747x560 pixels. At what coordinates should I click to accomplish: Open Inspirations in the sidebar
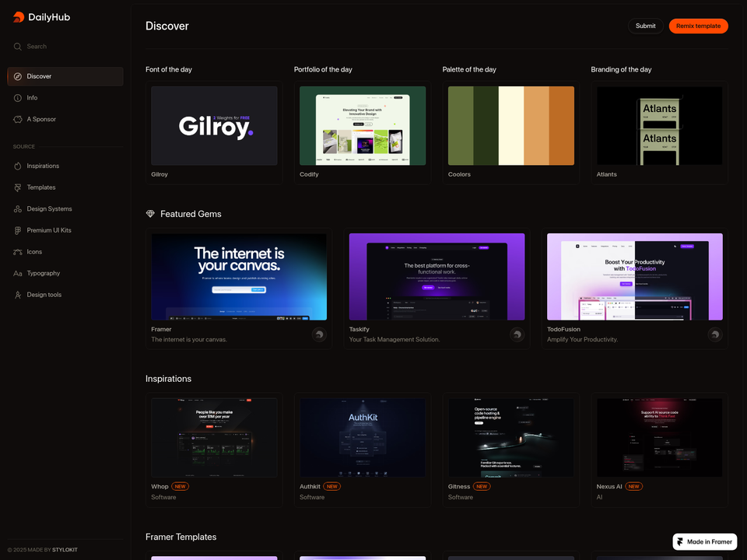pyautogui.click(x=65, y=166)
